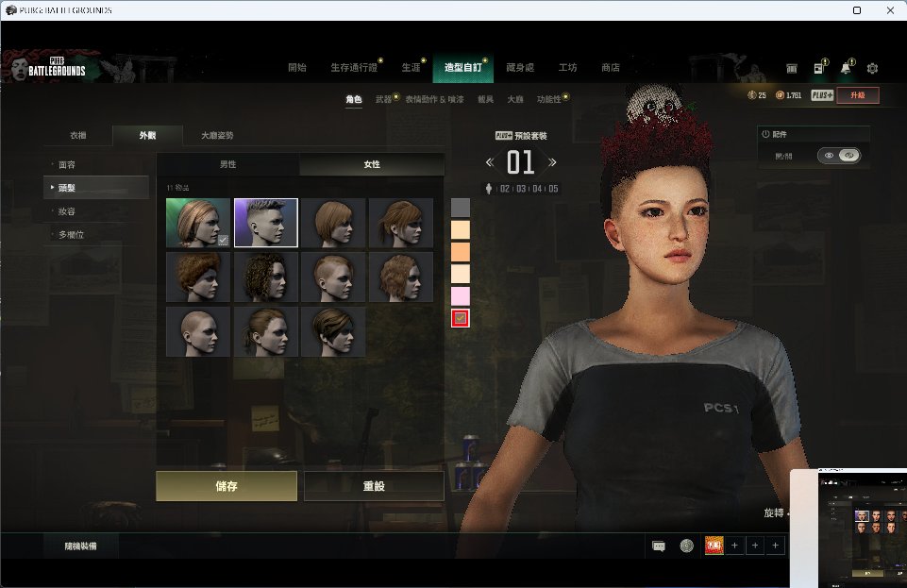Hide accessories with the crossed eye toggle
The height and width of the screenshot is (588, 907).
click(849, 156)
